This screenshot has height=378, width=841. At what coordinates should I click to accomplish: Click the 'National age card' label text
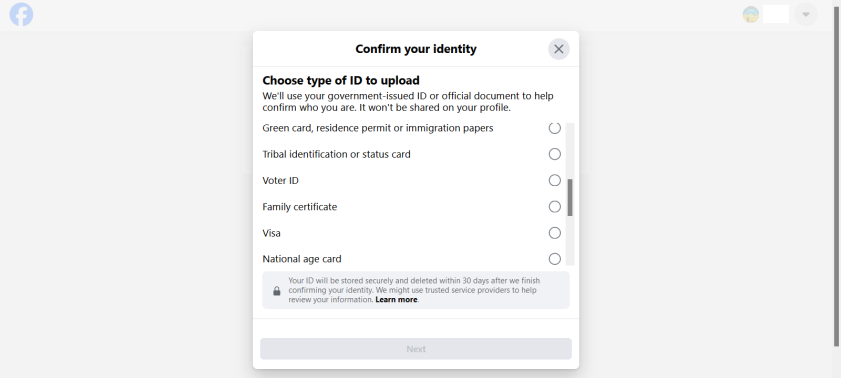[x=302, y=259]
